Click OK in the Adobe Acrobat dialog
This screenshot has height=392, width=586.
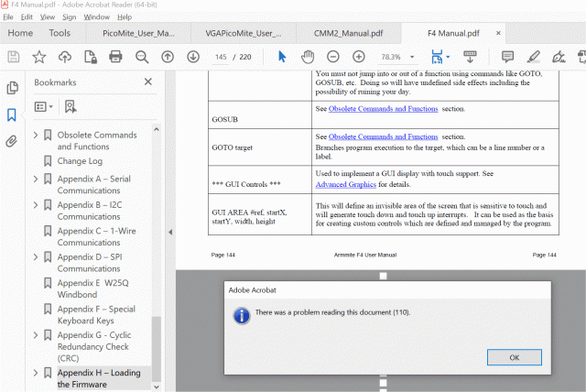[514, 356]
